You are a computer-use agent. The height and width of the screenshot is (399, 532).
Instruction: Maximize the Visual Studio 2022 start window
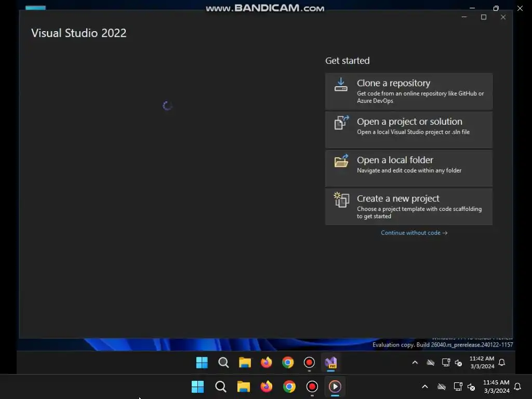[484, 17]
